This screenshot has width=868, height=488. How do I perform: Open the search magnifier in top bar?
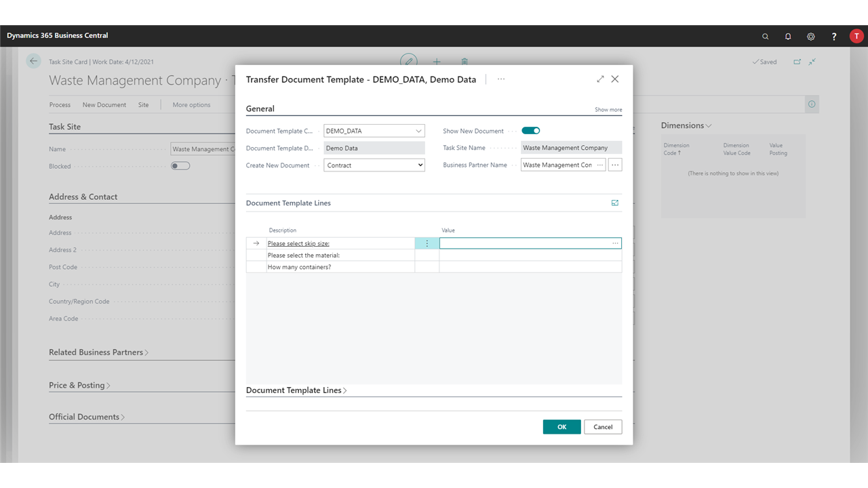pyautogui.click(x=766, y=37)
